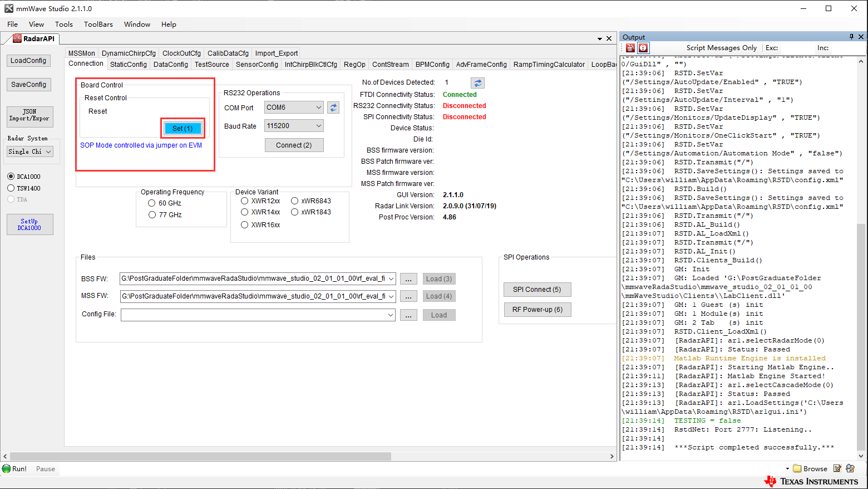Click the RadarAPI horizontal scrollbar

point(200,456)
